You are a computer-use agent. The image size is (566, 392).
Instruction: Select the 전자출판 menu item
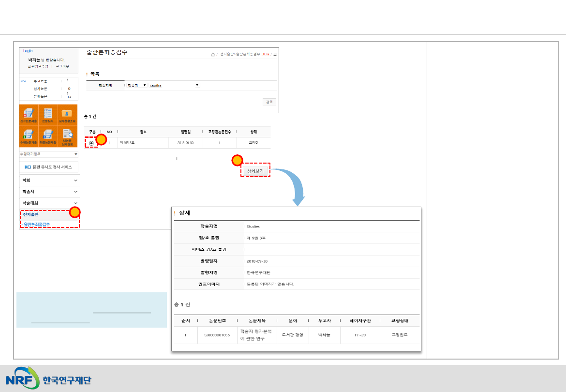[x=30, y=214]
